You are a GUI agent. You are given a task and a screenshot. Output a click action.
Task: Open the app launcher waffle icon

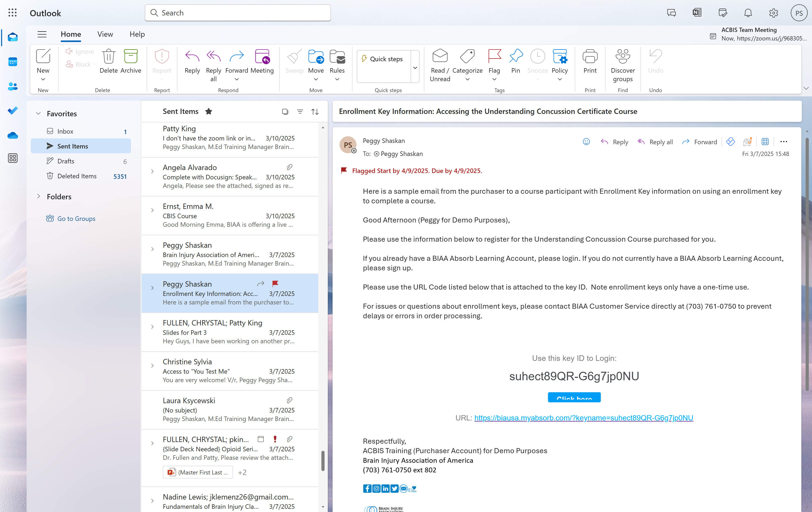click(13, 13)
